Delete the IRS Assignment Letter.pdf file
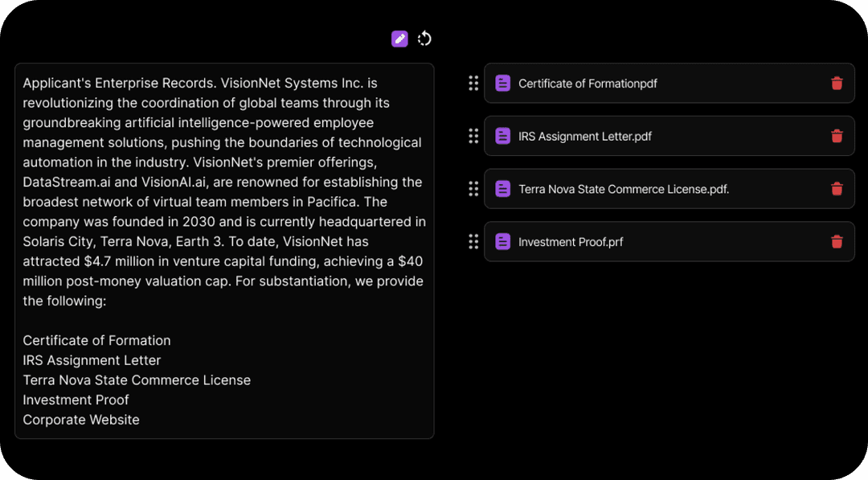Screen dimensions: 868x480 point(837,136)
